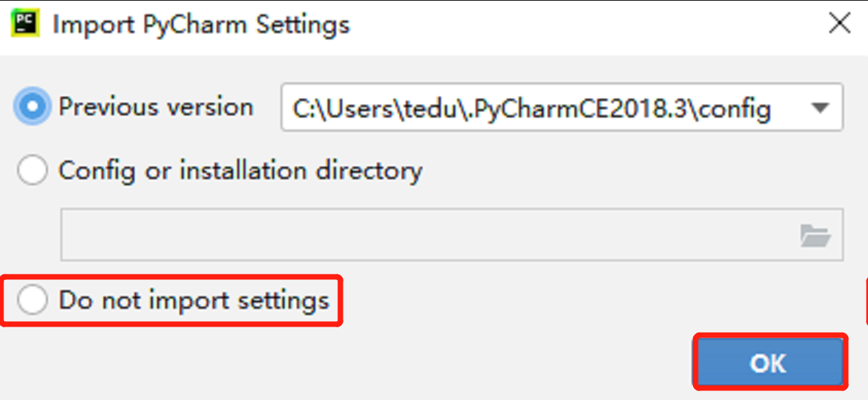868x400 pixels.
Task: Click the gray open-folder icon to browse
Action: coord(815,236)
